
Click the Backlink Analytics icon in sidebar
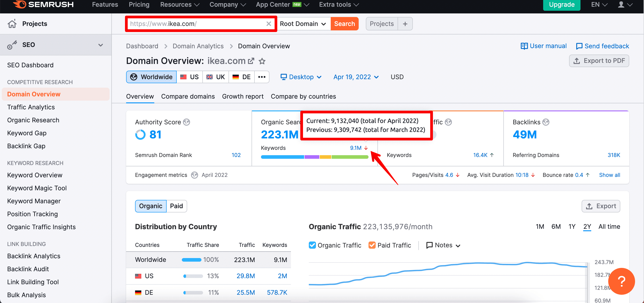click(x=34, y=256)
